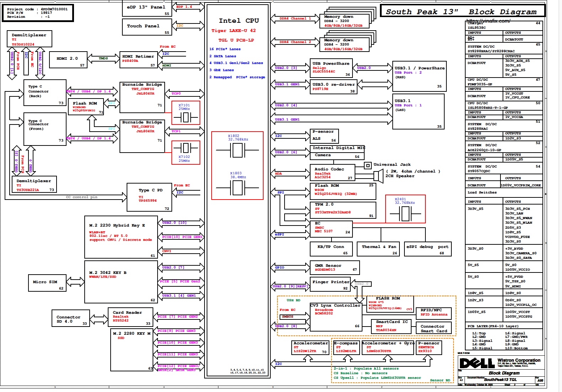Select the RFID/NFC Antenna block

(x=434, y=313)
